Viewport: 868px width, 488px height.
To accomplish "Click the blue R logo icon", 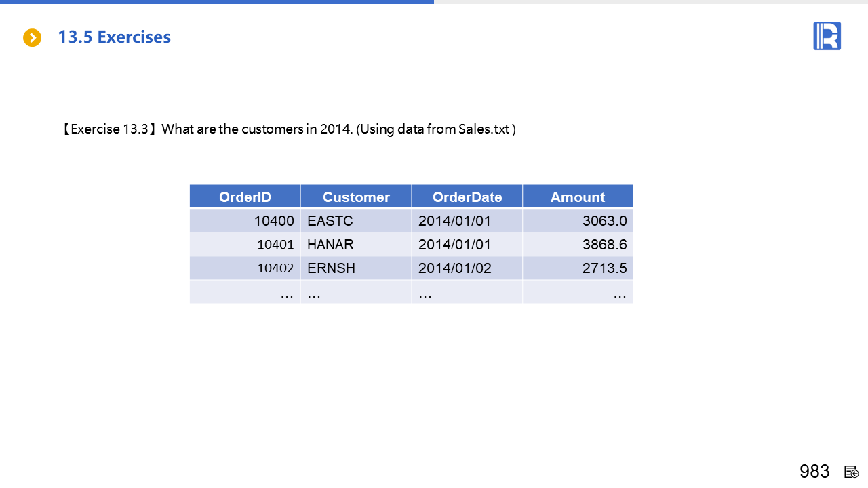I will (827, 36).
